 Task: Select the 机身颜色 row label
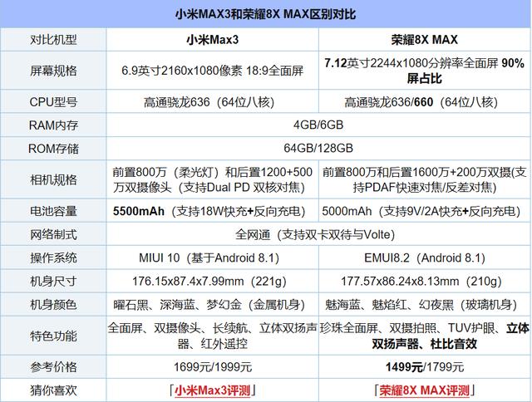coord(53,305)
